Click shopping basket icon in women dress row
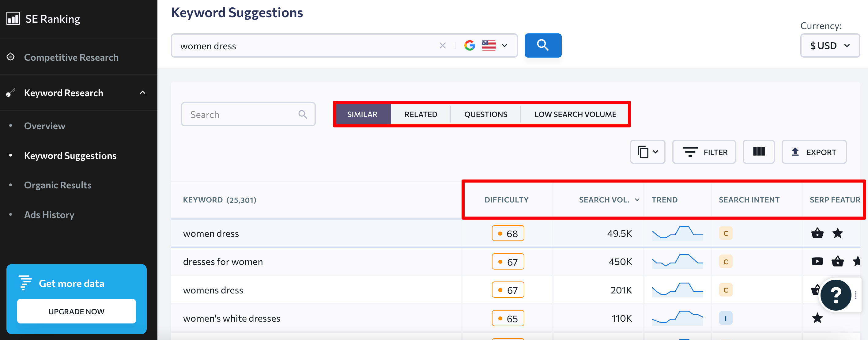This screenshot has height=340, width=868. 817,233
